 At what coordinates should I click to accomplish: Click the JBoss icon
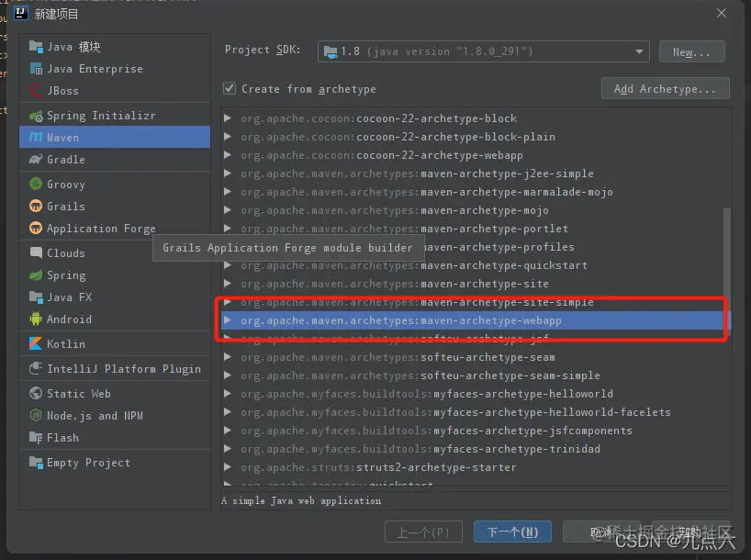(36, 91)
